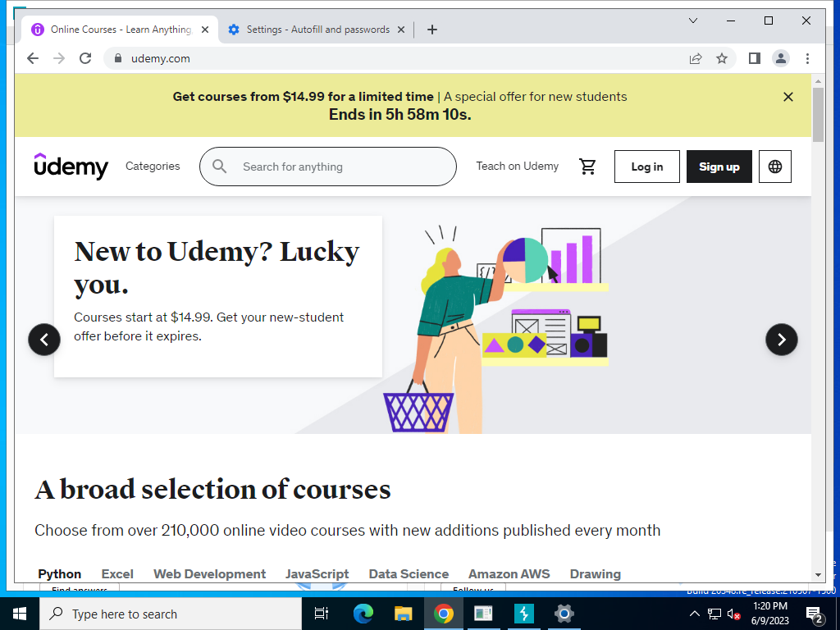Viewport: 840px width, 630px height.
Task: Open a new browser tab
Action: pyautogui.click(x=432, y=30)
